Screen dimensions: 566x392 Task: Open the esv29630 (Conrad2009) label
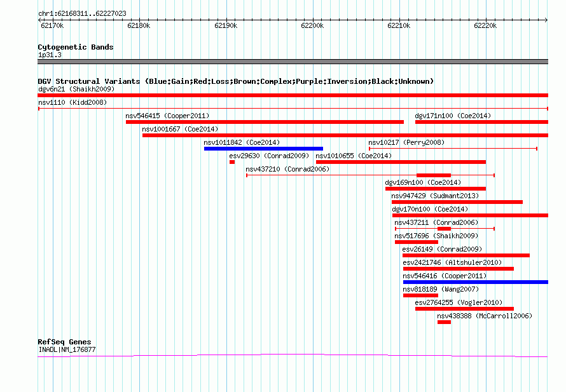click(x=269, y=156)
